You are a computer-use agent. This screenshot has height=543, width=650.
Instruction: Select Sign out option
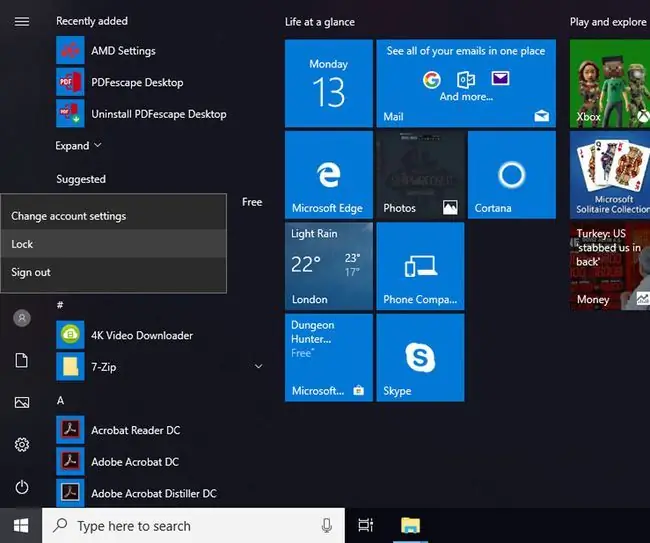coord(114,272)
